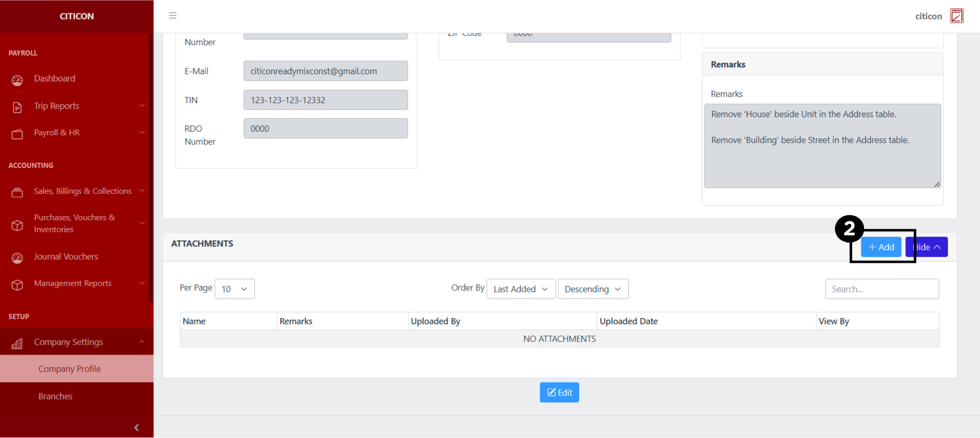This screenshot has height=438, width=980.
Task: Open the Per Page dropdown
Action: (234, 289)
